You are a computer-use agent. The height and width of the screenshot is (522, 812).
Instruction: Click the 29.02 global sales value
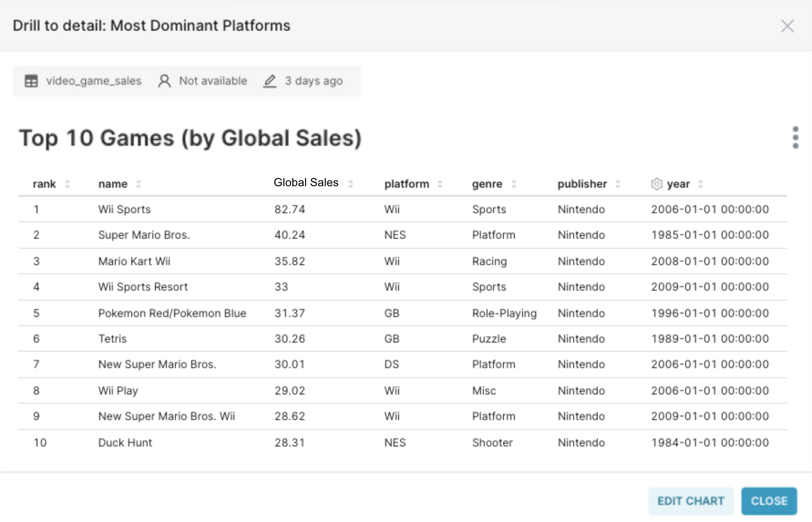290,391
